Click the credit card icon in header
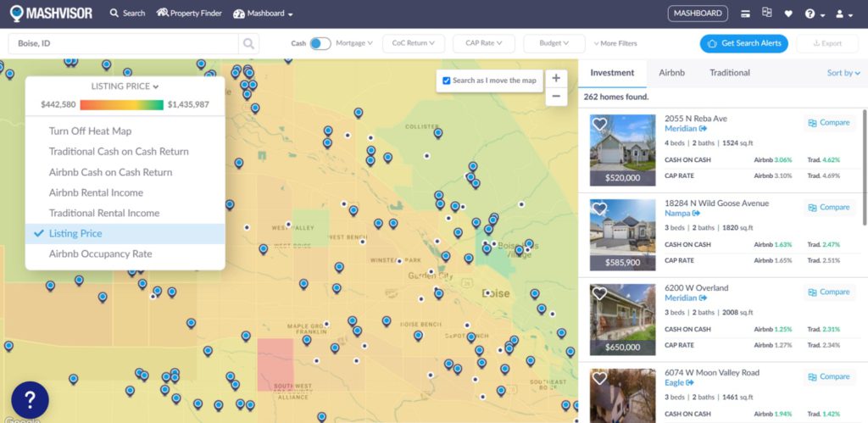 (x=746, y=14)
